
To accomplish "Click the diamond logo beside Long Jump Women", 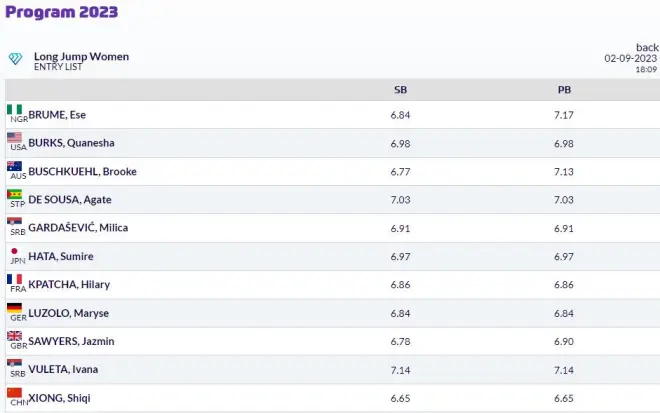I will pyautogui.click(x=16, y=58).
